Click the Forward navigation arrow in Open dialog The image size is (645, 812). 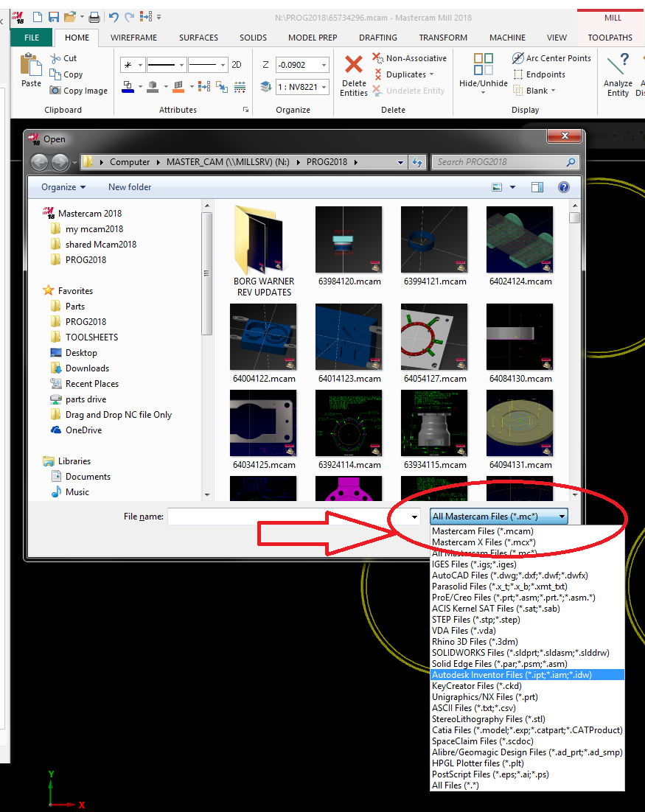pos(60,163)
